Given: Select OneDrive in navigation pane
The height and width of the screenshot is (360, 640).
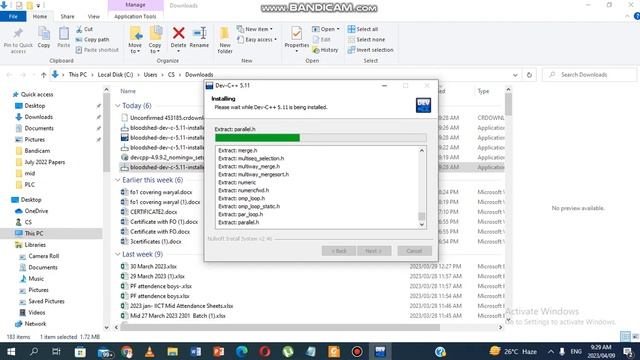Looking at the screenshot, I should point(36,211).
